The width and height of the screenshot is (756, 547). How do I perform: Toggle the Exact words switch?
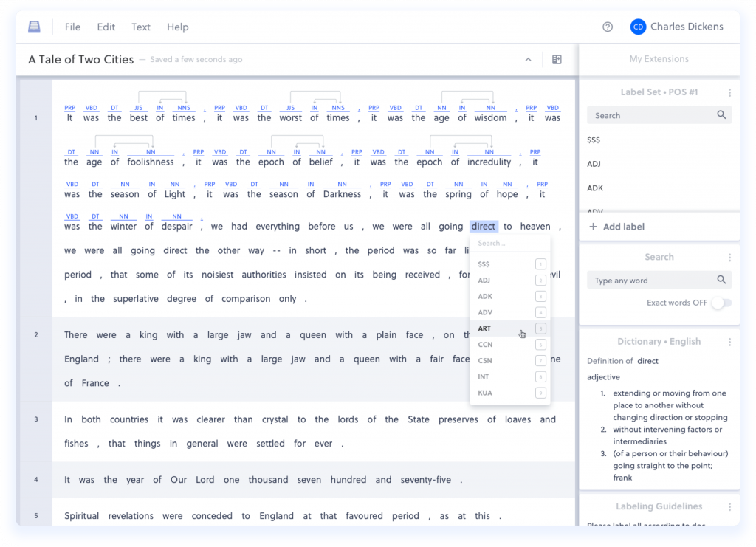(722, 303)
